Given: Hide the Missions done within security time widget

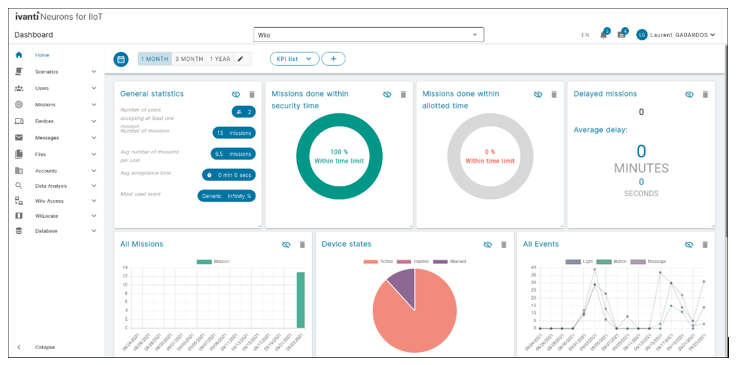Looking at the screenshot, I should (x=387, y=95).
